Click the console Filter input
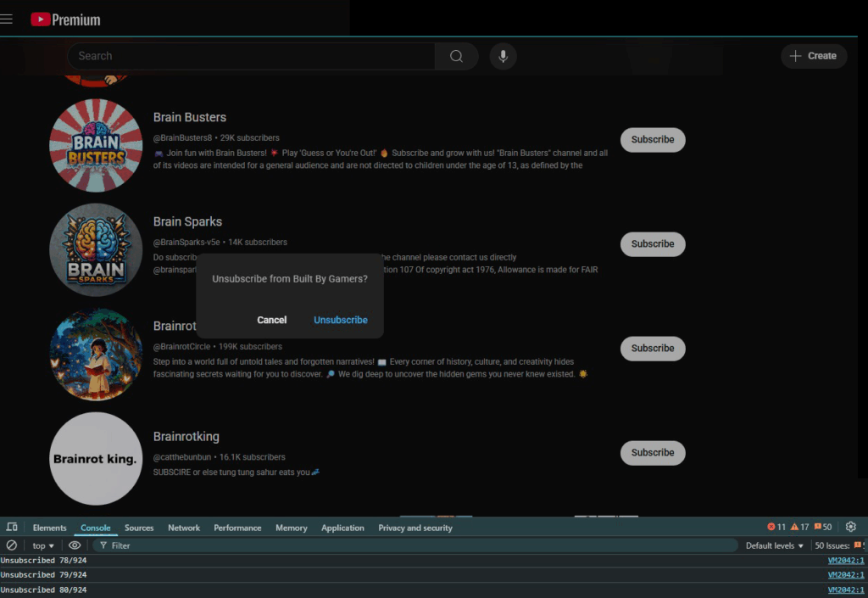The image size is (868, 598). pyautogui.click(x=415, y=545)
